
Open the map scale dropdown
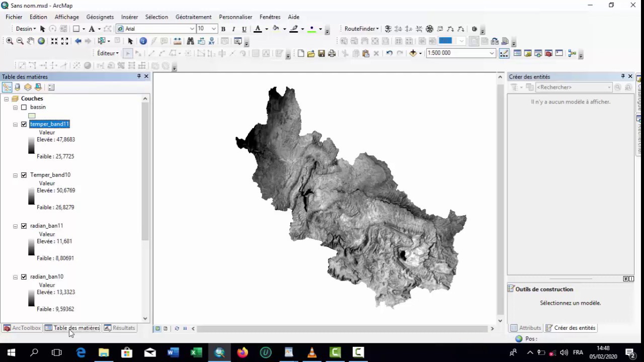click(x=492, y=53)
